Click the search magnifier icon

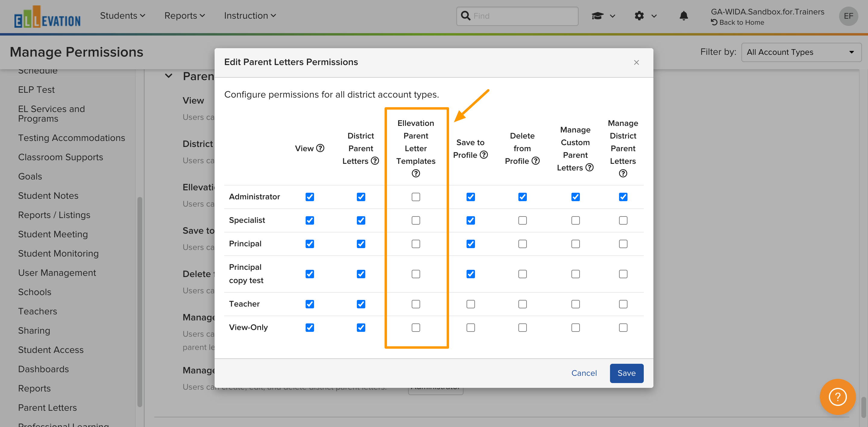465,16
